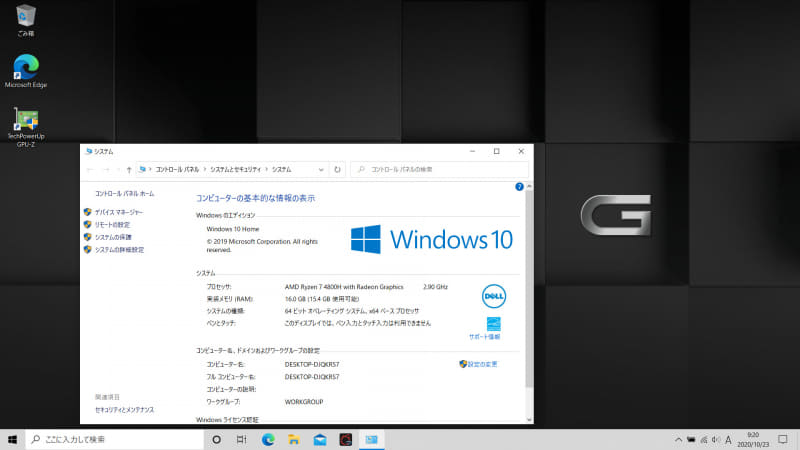Open コントロール パネル ホーム link
The height and width of the screenshot is (450, 800).
click(x=124, y=194)
